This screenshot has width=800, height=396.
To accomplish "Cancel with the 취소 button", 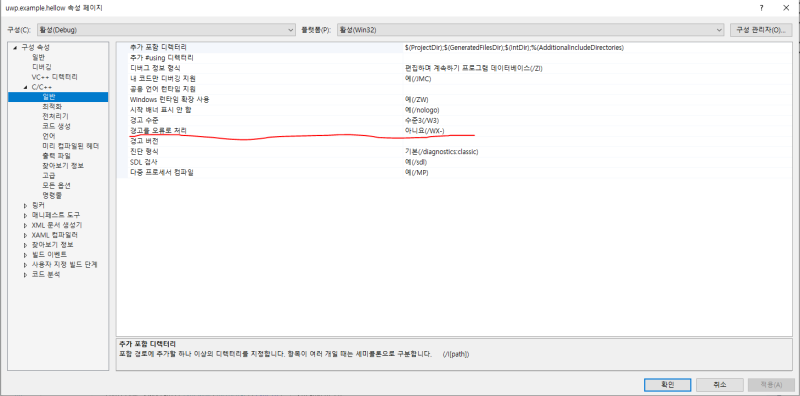I will coord(719,384).
